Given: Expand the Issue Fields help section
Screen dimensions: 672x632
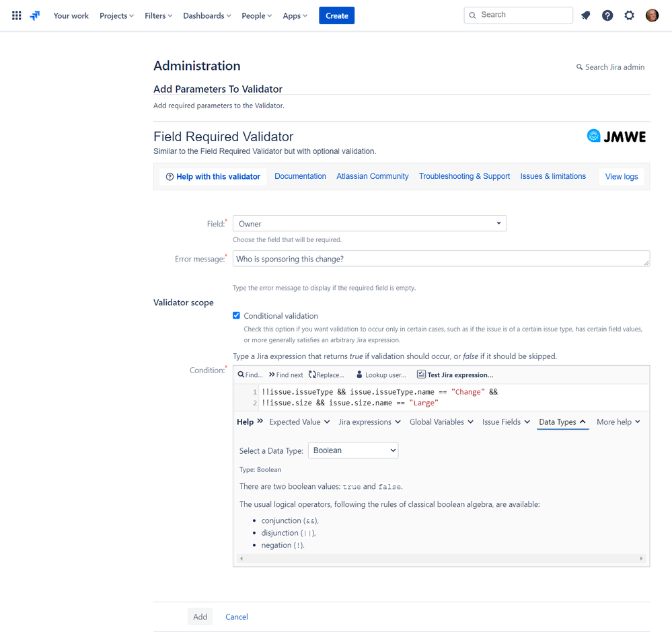Looking at the screenshot, I should pyautogui.click(x=506, y=422).
